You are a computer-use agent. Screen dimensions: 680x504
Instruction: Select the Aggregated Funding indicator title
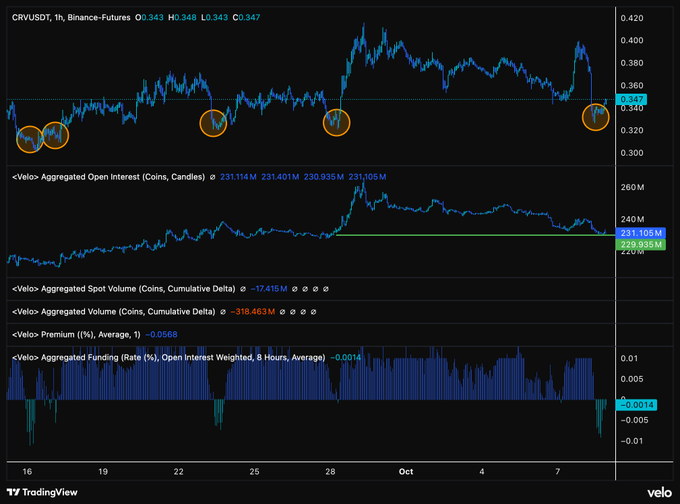pyautogui.click(x=169, y=357)
